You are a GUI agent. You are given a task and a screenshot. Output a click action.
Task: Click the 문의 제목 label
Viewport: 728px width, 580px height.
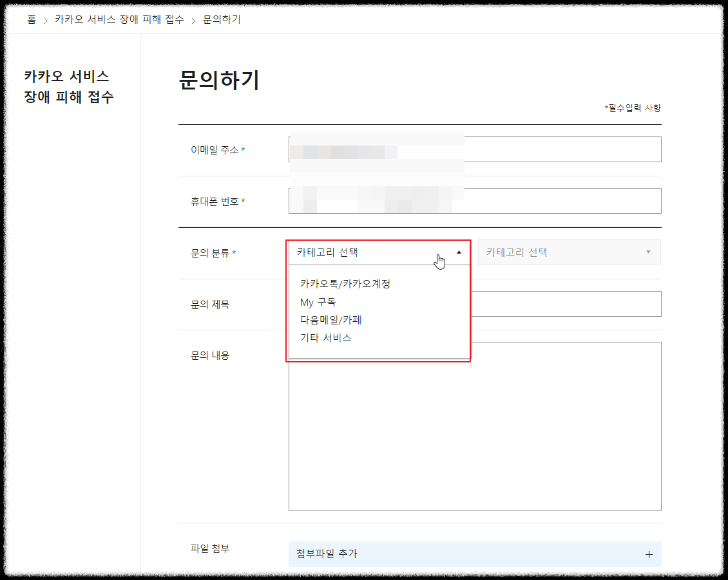click(x=210, y=304)
